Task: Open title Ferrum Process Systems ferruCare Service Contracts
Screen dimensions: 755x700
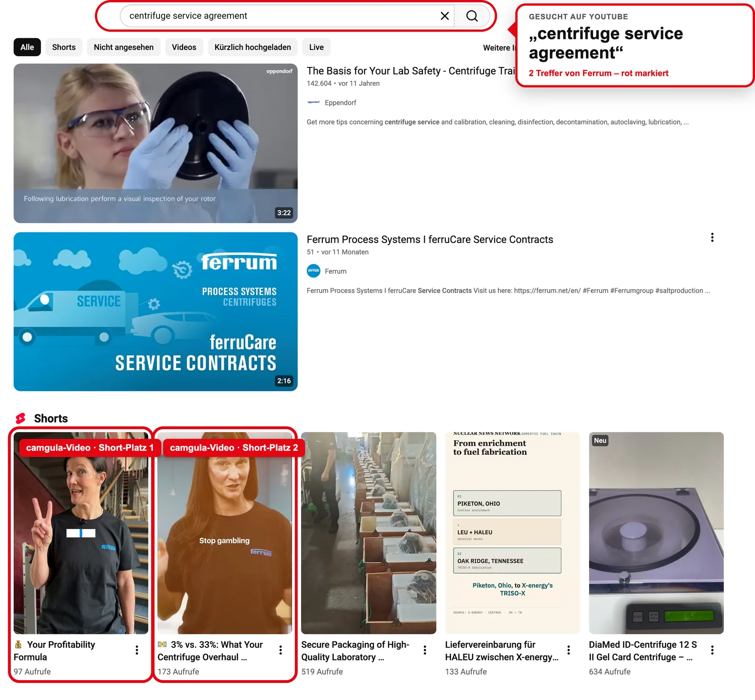Action: (x=430, y=240)
